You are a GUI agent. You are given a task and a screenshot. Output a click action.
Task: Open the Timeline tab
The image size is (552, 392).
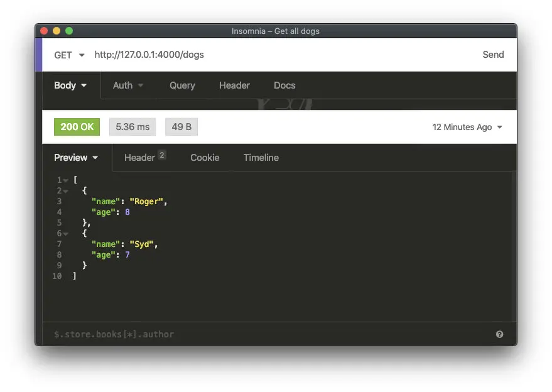pos(261,158)
